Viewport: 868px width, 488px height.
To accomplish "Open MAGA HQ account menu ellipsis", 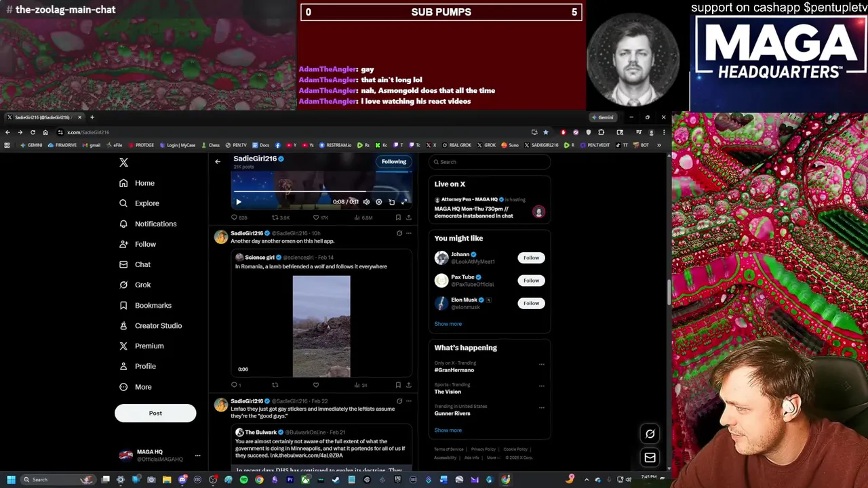I will point(197,455).
